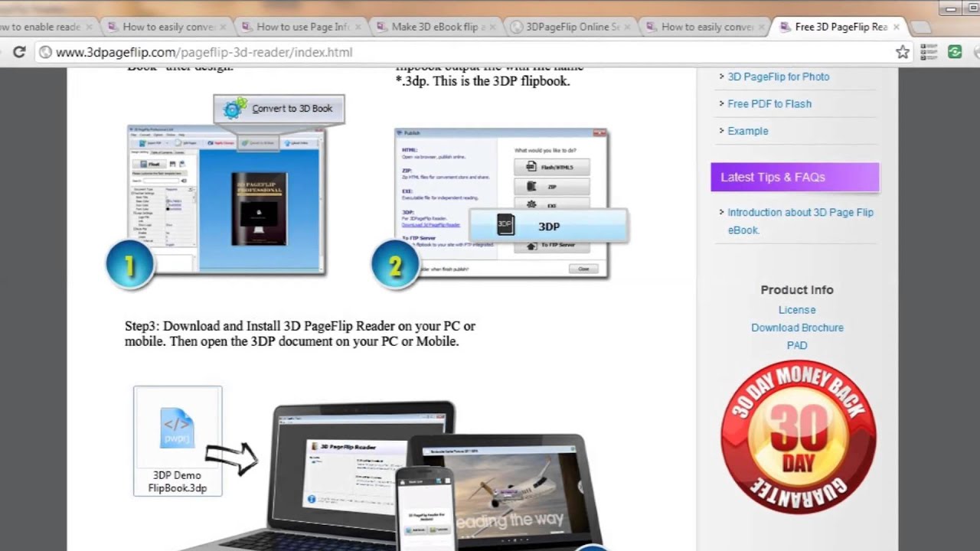Open 'Introduction about 3D Page Flip eBook' link
Screen dimensions: 980x551
pyautogui.click(x=800, y=221)
